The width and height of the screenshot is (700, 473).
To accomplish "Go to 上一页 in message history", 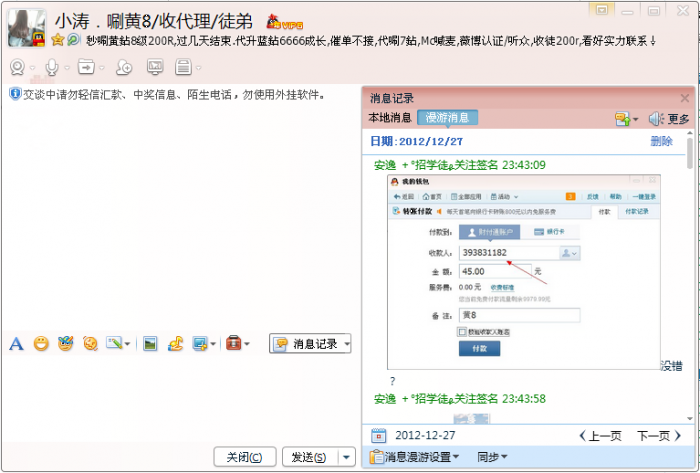I will pos(600,436).
